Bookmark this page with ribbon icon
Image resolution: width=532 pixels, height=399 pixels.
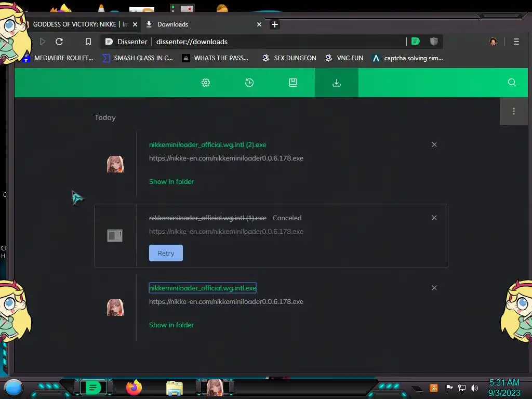tap(88, 42)
